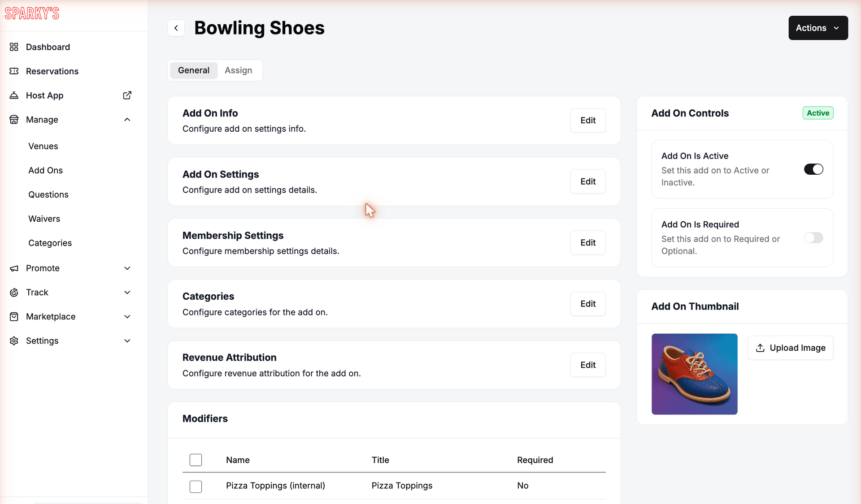861x504 pixels.
Task: Click the bowling shoe thumbnail image
Action: pos(694,374)
